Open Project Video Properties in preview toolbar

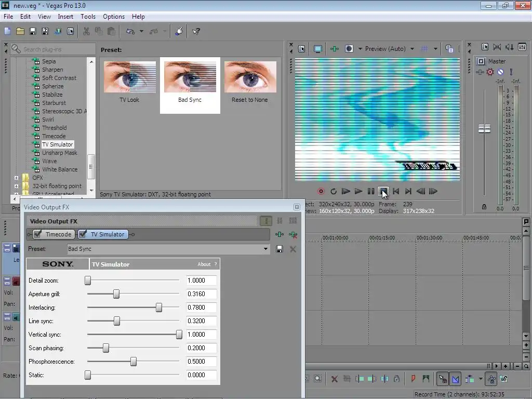301,49
